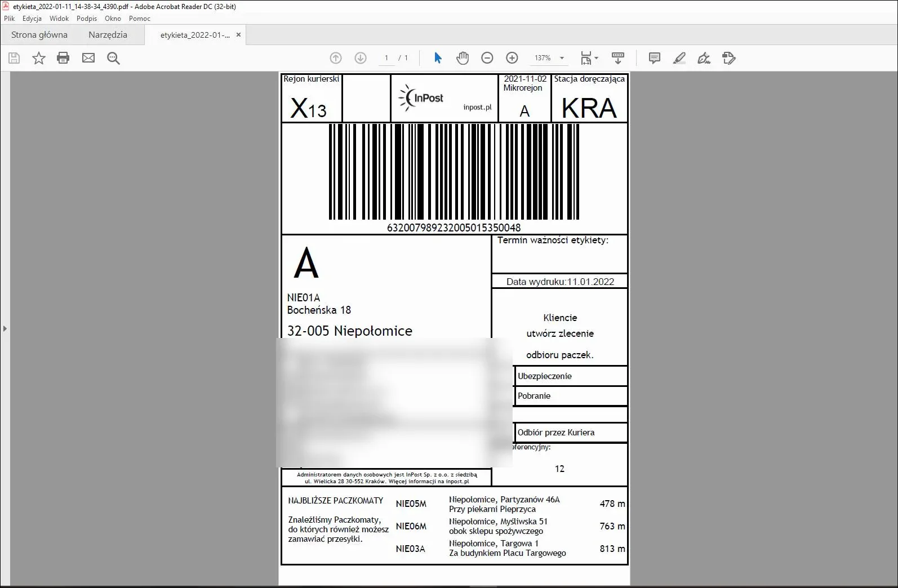This screenshot has height=588, width=898.
Task: Click the KRA delivery station code
Action: (x=589, y=108)
